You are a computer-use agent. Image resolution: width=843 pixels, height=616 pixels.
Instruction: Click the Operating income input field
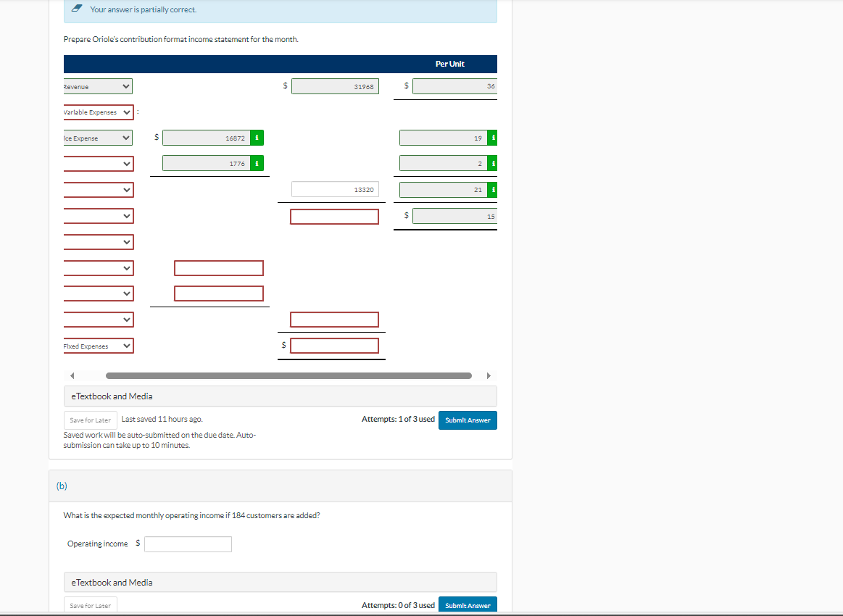point(188,544)
